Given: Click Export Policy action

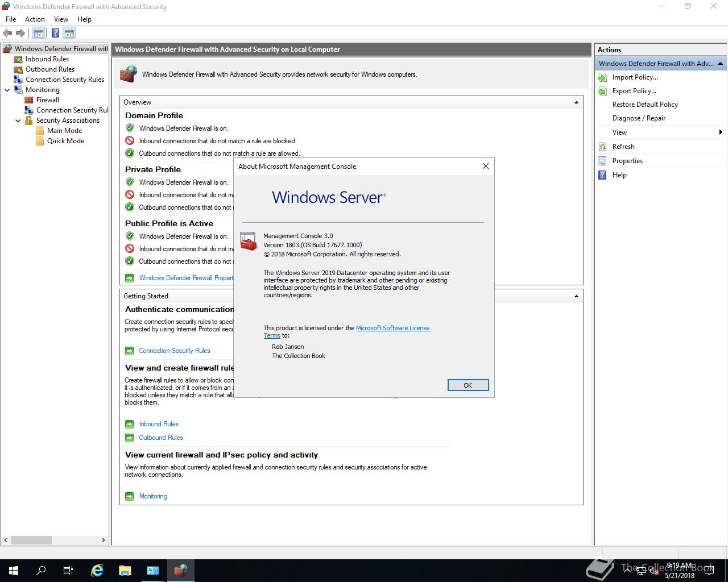Looking at the screenshot, I should click(634, 91).
